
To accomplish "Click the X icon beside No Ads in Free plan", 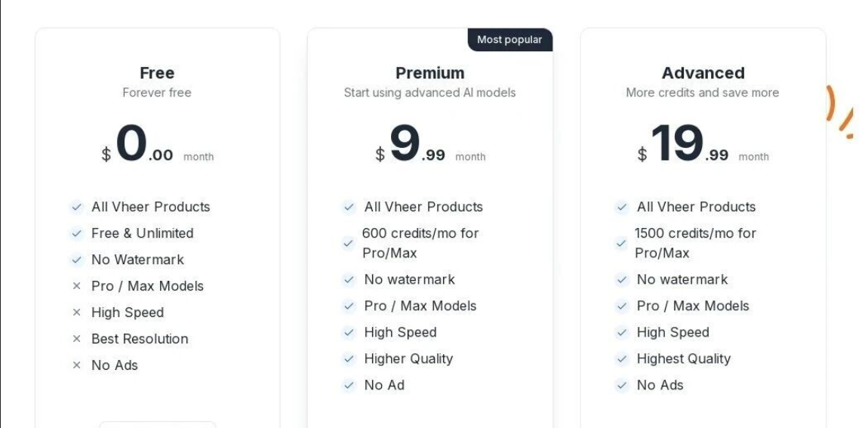I will (76, 365).
